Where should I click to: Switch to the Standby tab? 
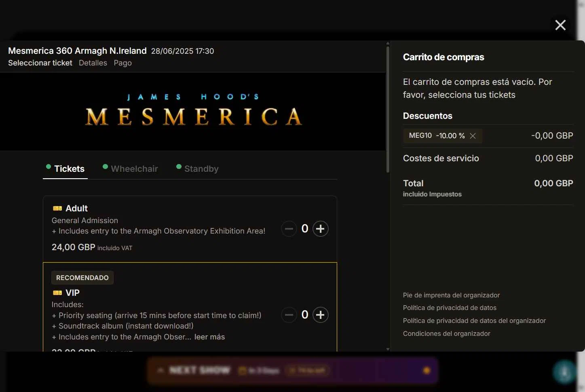(x=197, y=169)
